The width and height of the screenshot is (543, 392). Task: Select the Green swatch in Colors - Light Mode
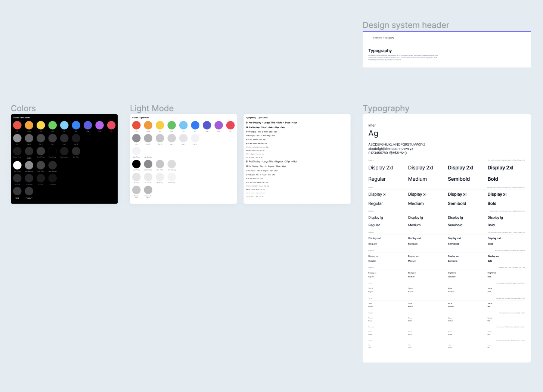[x=171, y=125]
